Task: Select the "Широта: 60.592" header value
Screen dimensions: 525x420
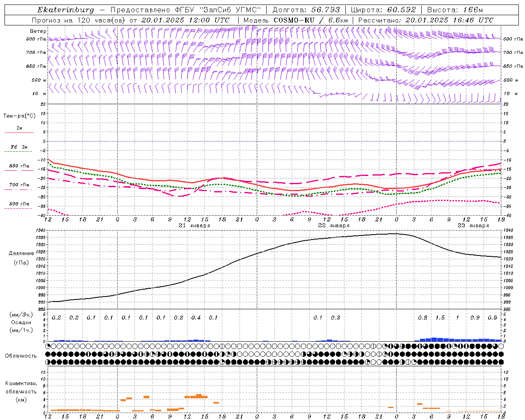Action: point(383,10)
